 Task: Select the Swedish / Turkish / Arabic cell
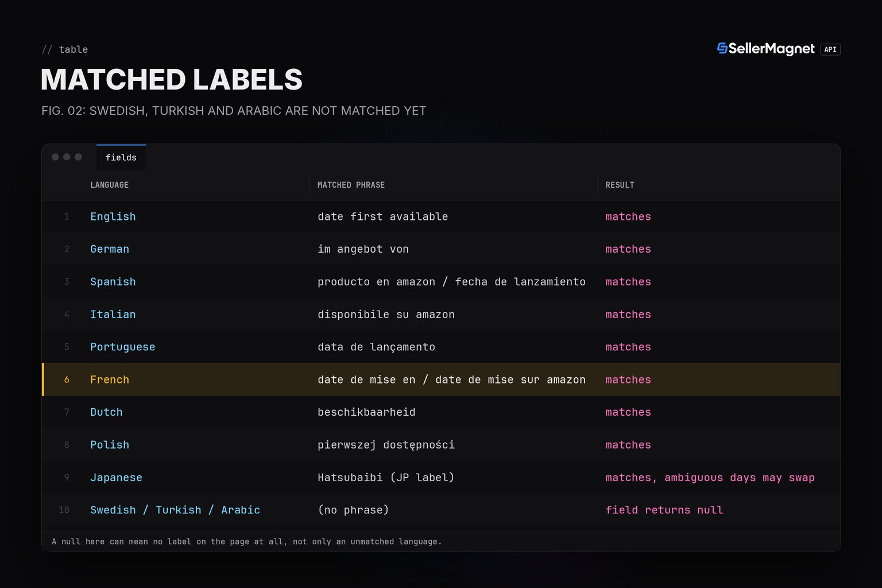coord(175,510)
